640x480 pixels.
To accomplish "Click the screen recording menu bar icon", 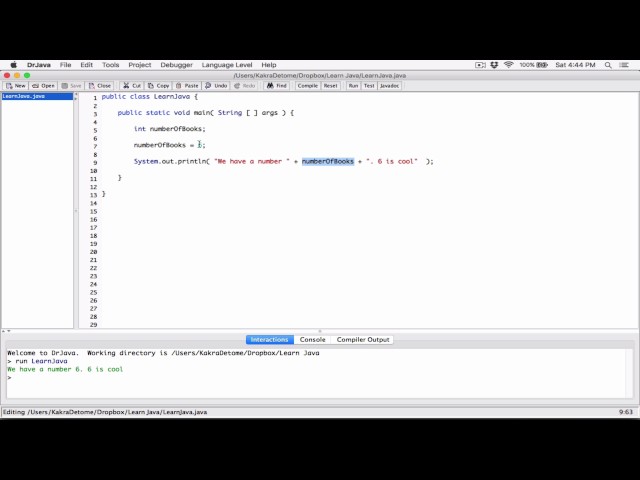I will point(480,65).
